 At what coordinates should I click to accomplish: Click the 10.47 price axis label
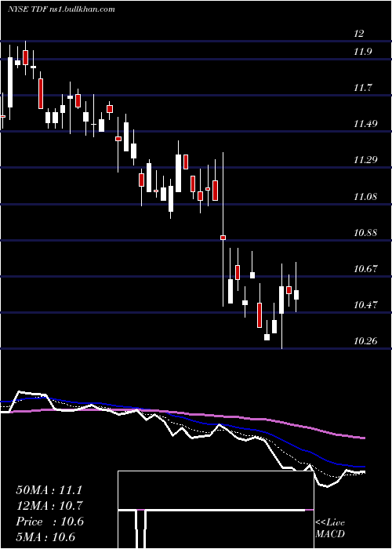click(x=365, y=304)
